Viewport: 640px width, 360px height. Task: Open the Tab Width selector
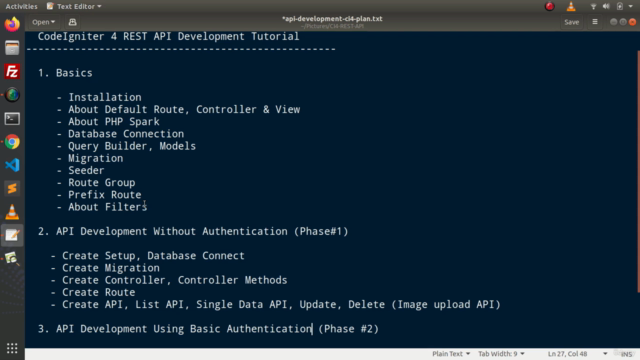point(501,354)
